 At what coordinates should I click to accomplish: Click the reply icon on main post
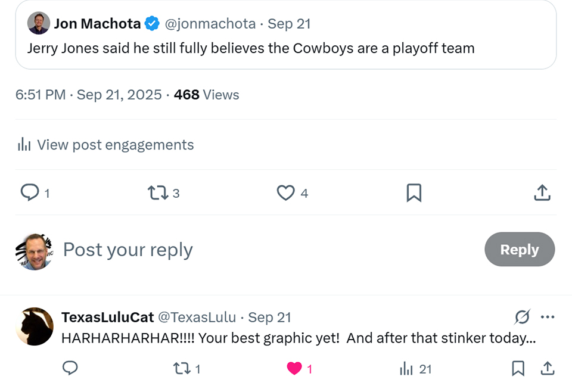click(30, 192)
